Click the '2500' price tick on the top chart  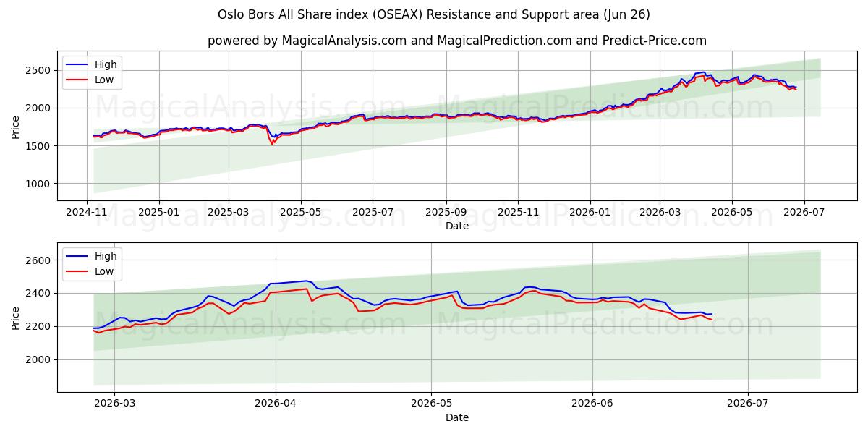40,70
